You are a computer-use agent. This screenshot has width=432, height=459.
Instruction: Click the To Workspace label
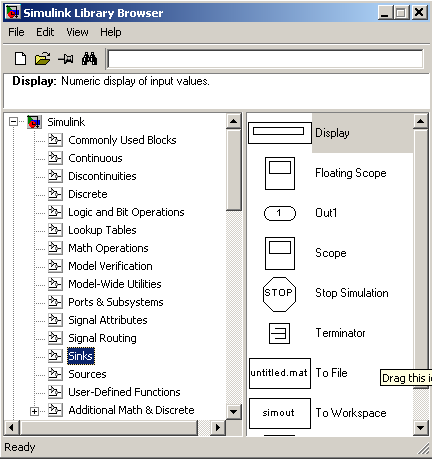(351, 413)
